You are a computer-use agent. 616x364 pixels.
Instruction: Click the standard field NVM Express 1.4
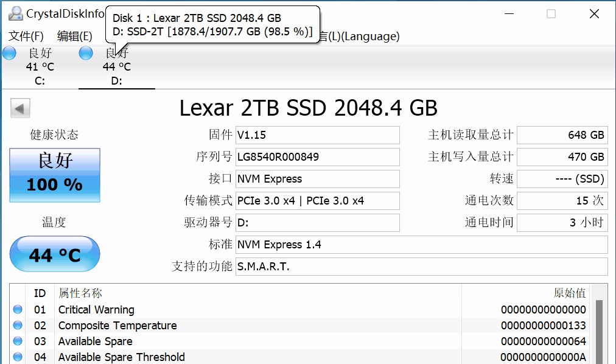[422, 245]
